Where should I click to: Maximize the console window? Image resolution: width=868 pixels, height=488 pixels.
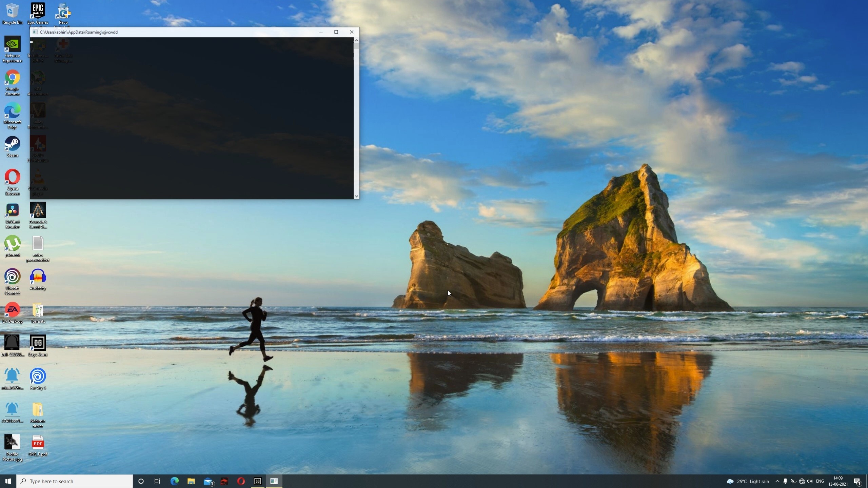[x=336, y=32]
